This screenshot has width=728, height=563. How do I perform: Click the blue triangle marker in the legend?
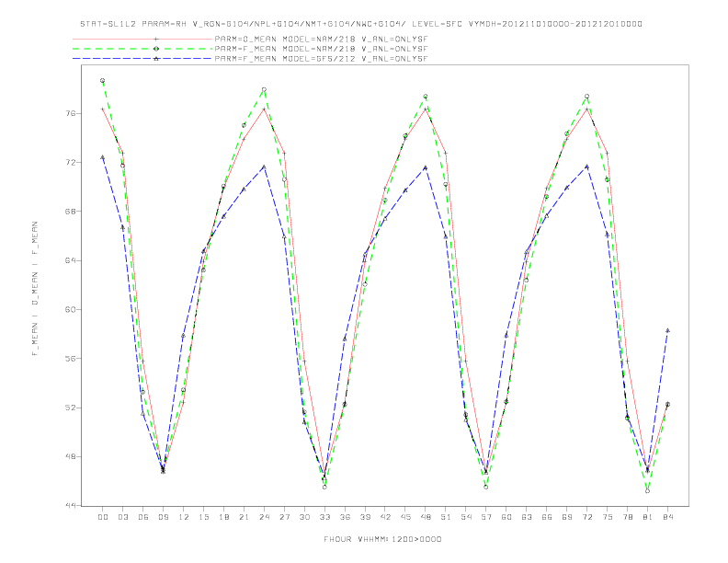pyautogui.click(x=156, y=59)
